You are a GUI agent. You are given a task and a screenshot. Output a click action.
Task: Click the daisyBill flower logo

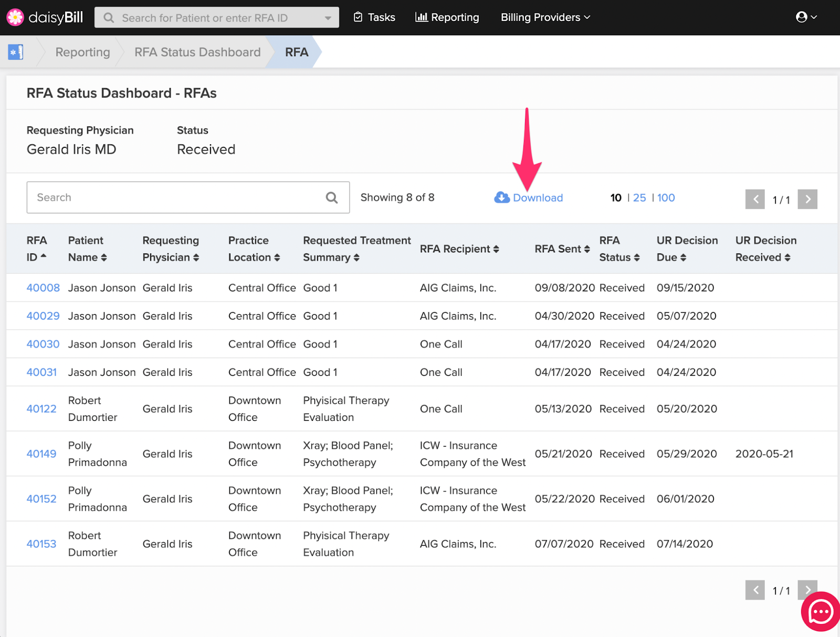(15, 17)
